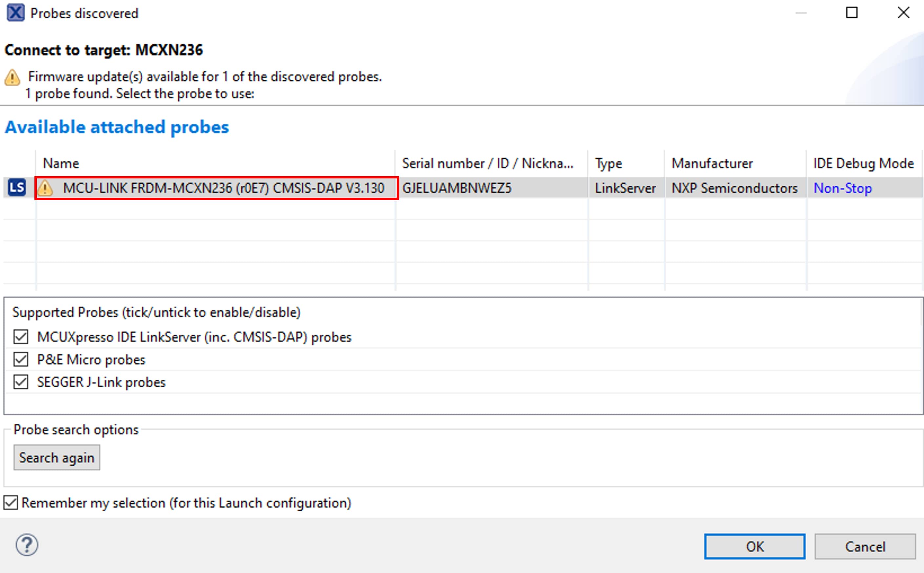Confirm selection with OK button
924x573 pixels.
coord(754,546)
